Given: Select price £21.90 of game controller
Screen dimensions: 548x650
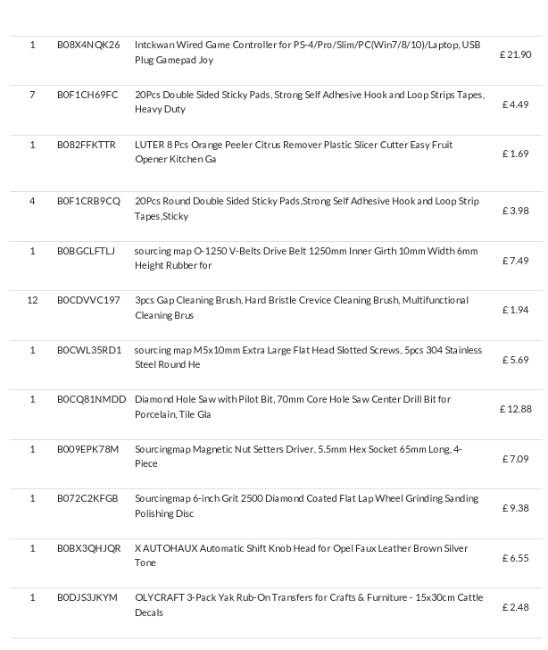Looking at the screenshot, I should click(x=515, y=55).
